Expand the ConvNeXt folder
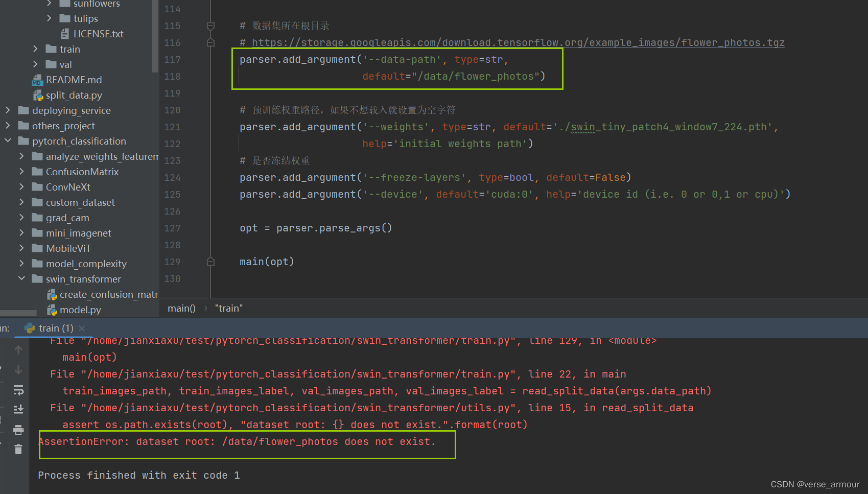Viewport: 868px width, 494px height. click(21, 186)
